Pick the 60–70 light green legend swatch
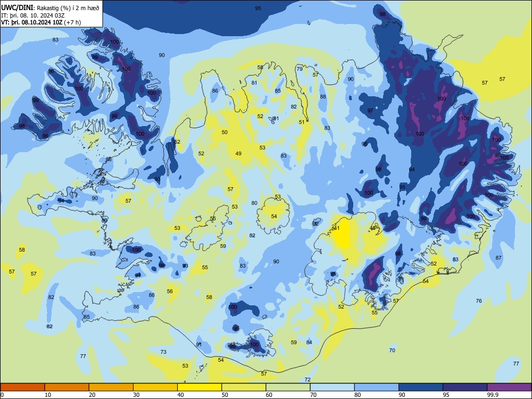532x399 pixels. point(288,387)
